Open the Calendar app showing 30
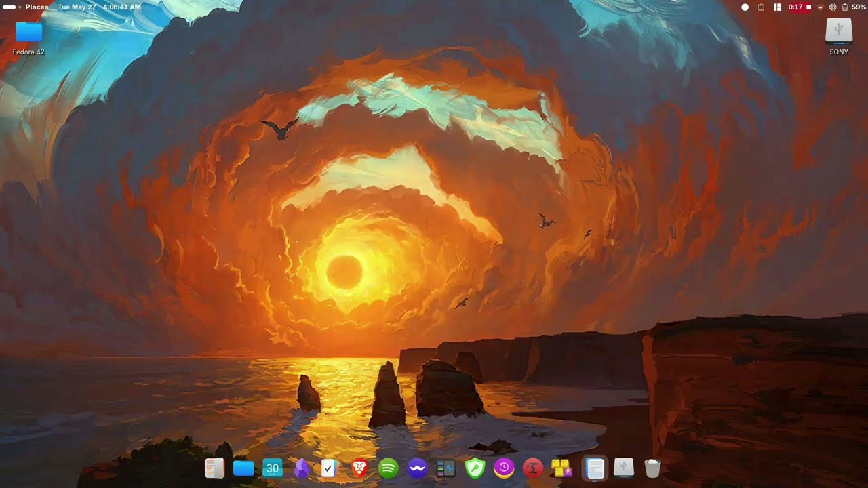Screen dimensions: 868x488 click(x=273, y=468)
